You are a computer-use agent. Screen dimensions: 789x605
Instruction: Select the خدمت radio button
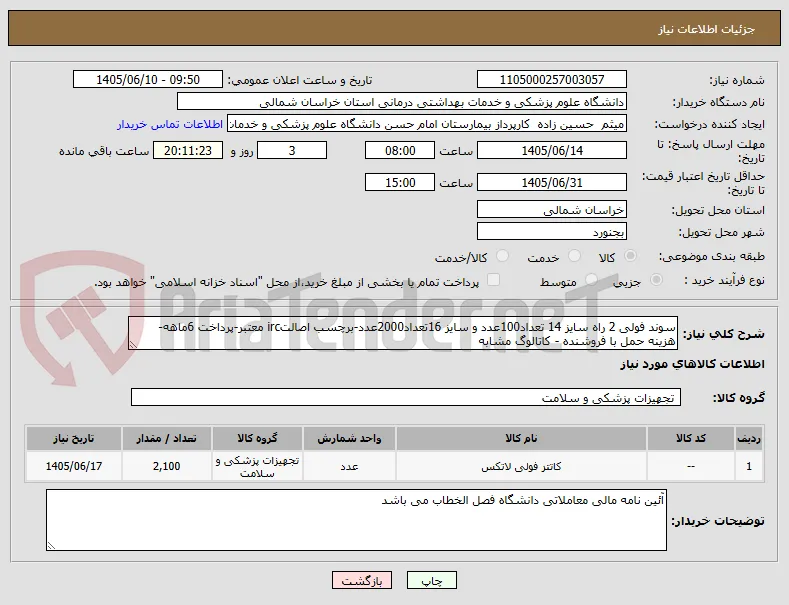[x=574, y=256]
